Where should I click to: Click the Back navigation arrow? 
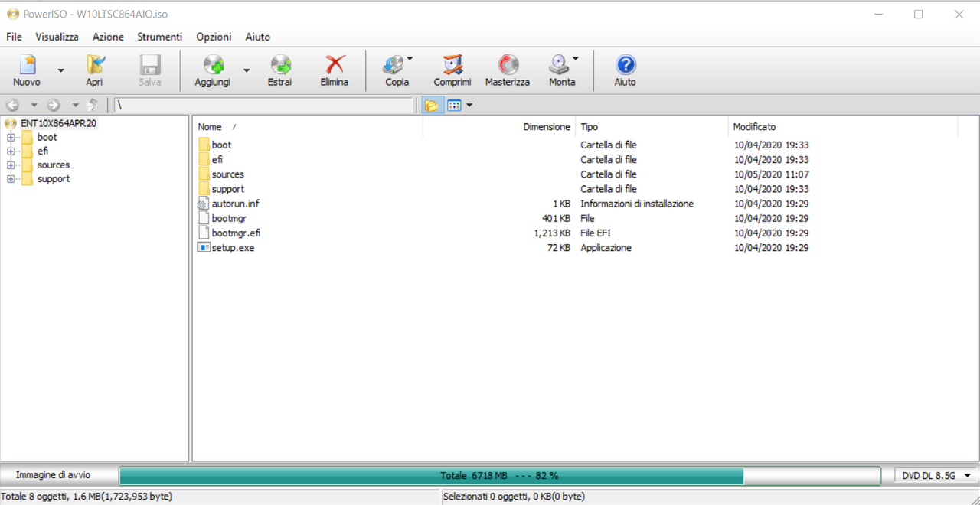[x=12, y=105]
